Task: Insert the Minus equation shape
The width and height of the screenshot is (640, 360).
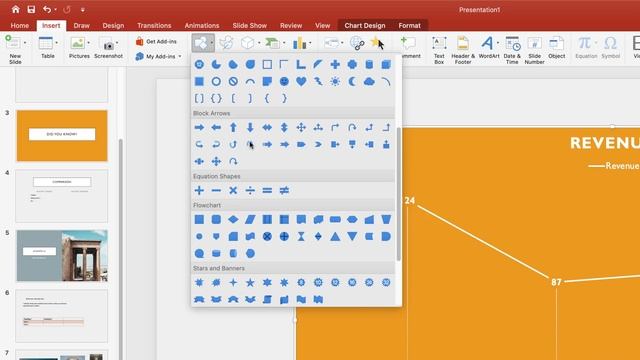Action: pos(216,190)
